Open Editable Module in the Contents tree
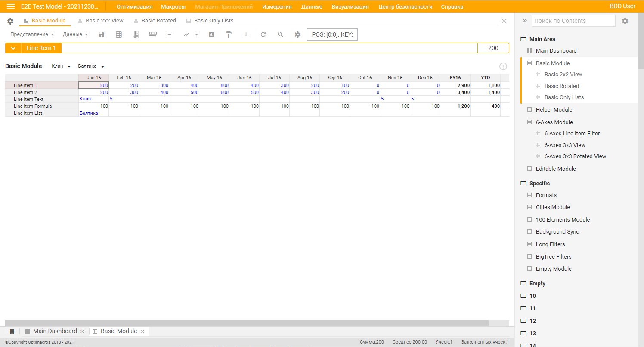Screen dimensions: 644x347 click(556, 169)
